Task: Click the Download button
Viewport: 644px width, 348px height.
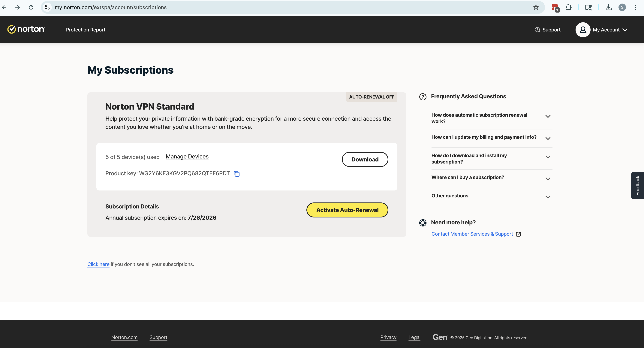Action: [365, 159]
